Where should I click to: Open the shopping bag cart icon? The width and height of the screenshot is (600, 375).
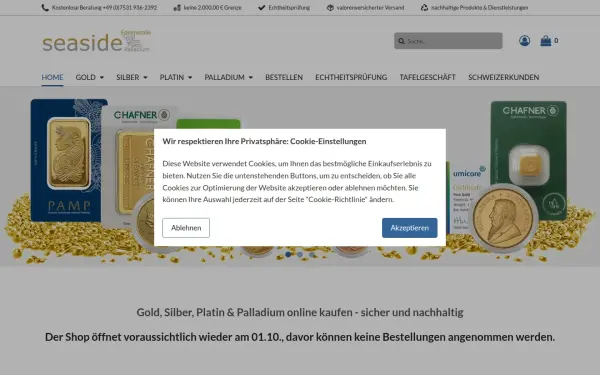(x=546, y=41)
